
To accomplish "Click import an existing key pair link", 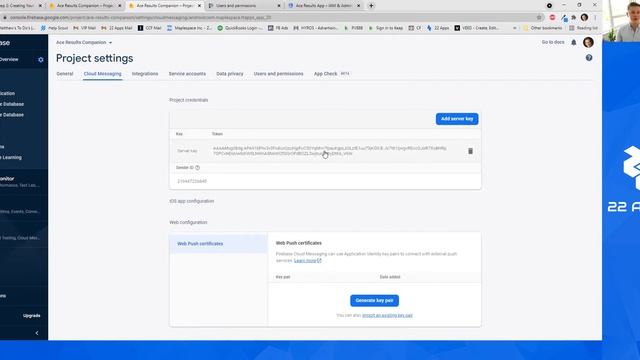I will click(x=387, y=316).
